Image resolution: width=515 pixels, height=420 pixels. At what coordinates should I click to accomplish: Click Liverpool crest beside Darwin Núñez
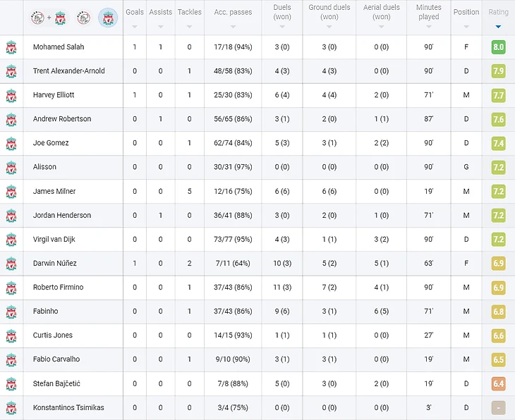point(11,263)
